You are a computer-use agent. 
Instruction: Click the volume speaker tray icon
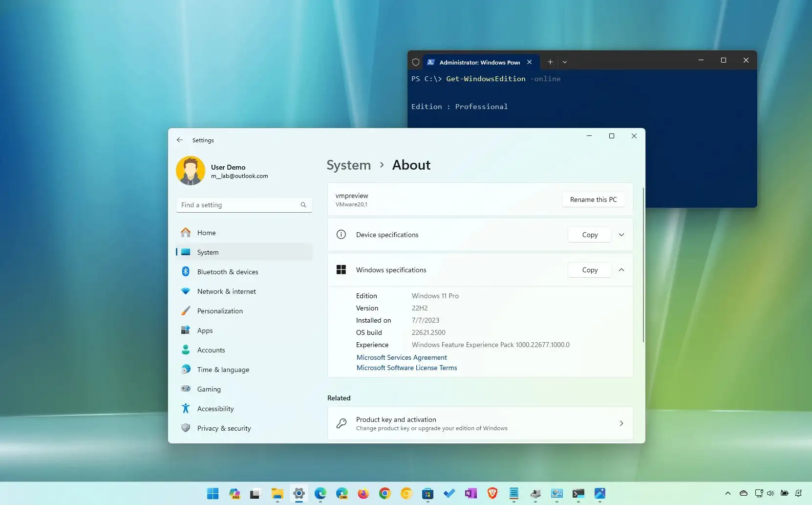pos(770,493)
